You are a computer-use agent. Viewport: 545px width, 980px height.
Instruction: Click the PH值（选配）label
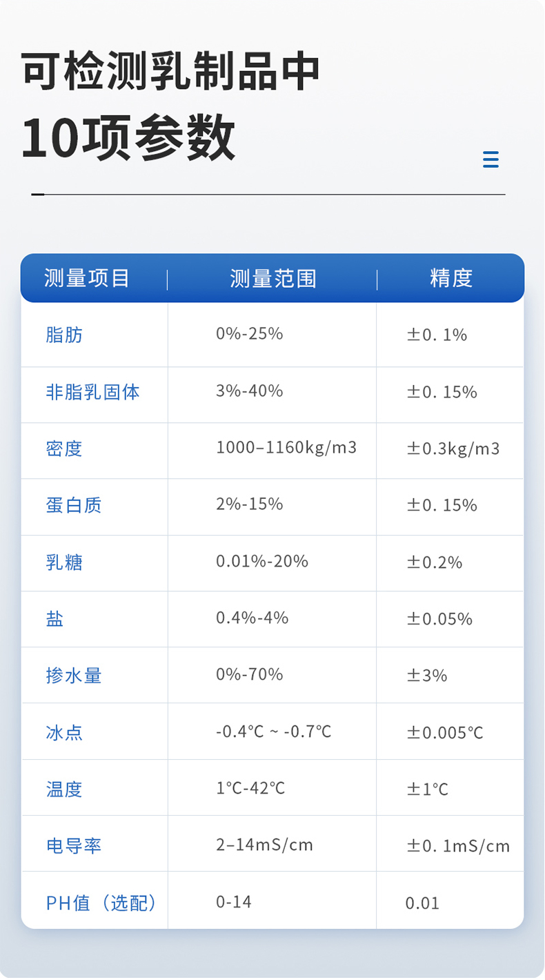coord(101,903)
